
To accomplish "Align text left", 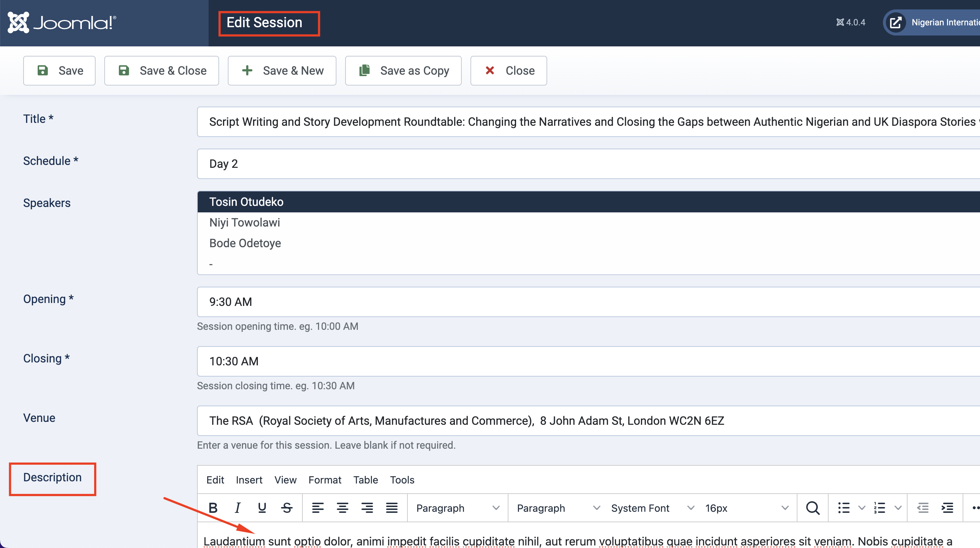I will (x=318, y=508).
